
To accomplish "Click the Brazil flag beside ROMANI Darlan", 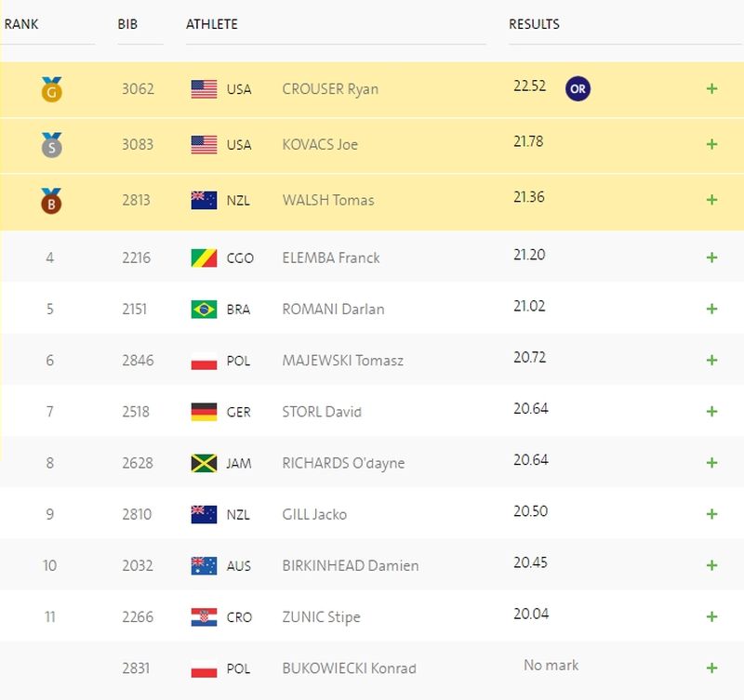I will [204, 310].
